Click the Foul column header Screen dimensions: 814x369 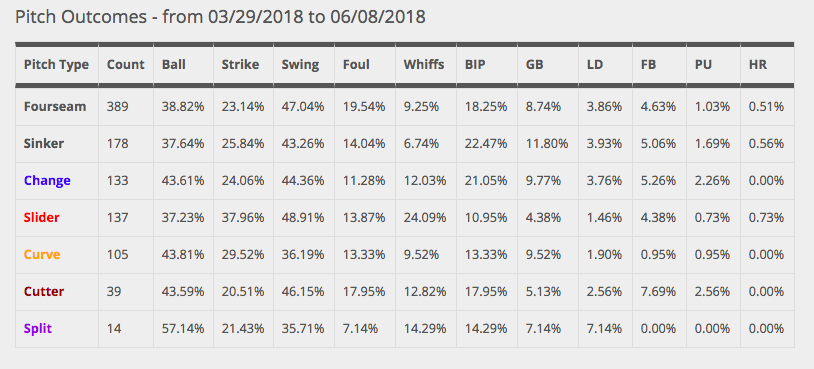(x=356, y=65)
